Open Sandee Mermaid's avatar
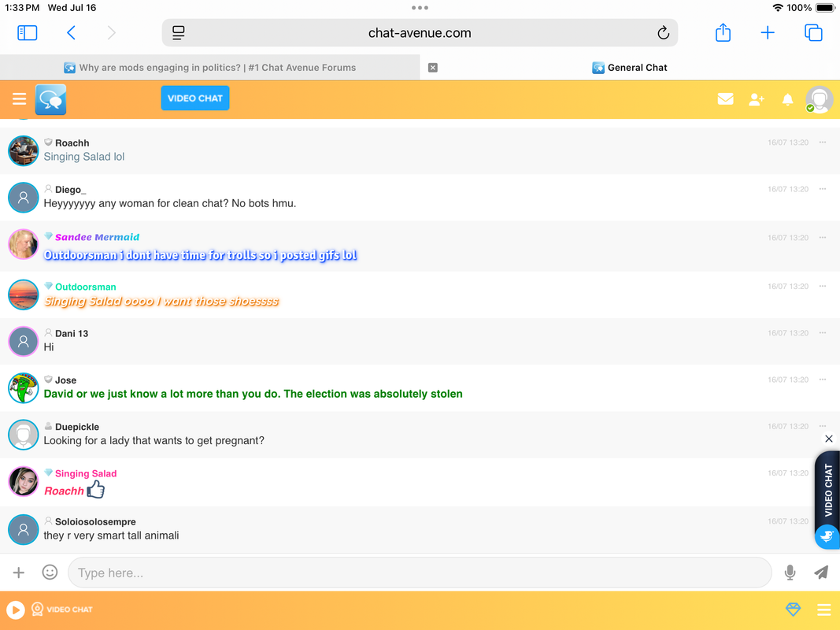 [24, 244]
